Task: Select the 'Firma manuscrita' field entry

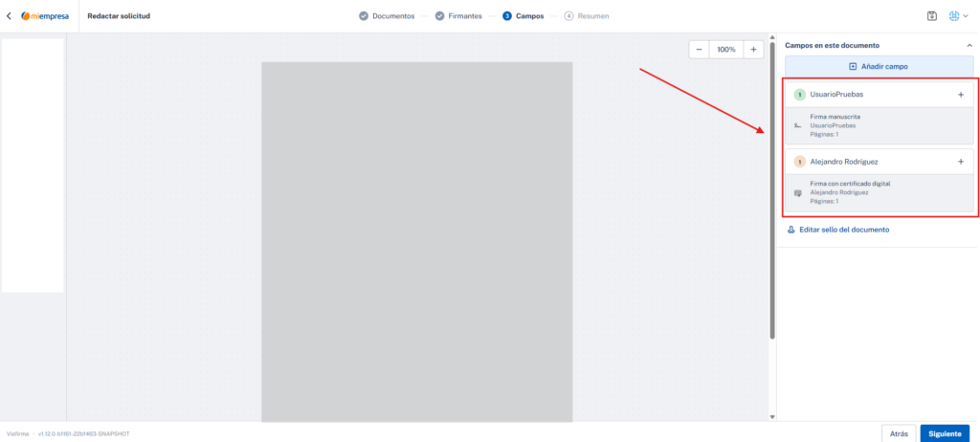Action: 879,125
